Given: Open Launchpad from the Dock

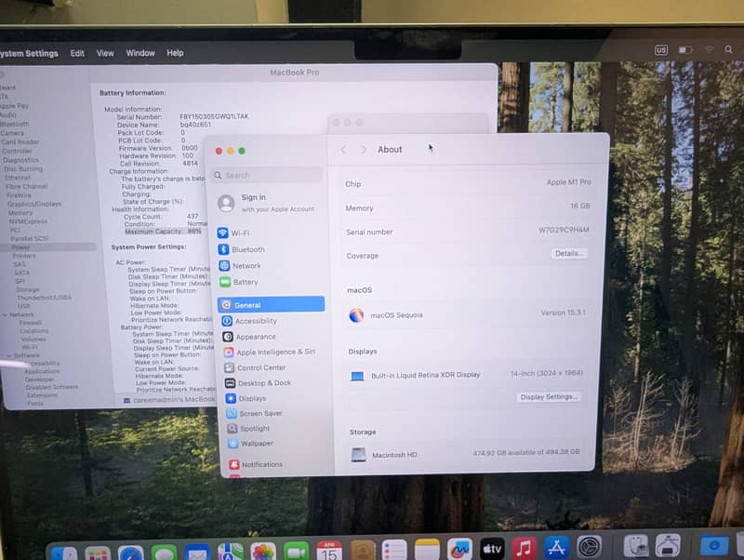Looking at the screenshot, I should 98,553.
